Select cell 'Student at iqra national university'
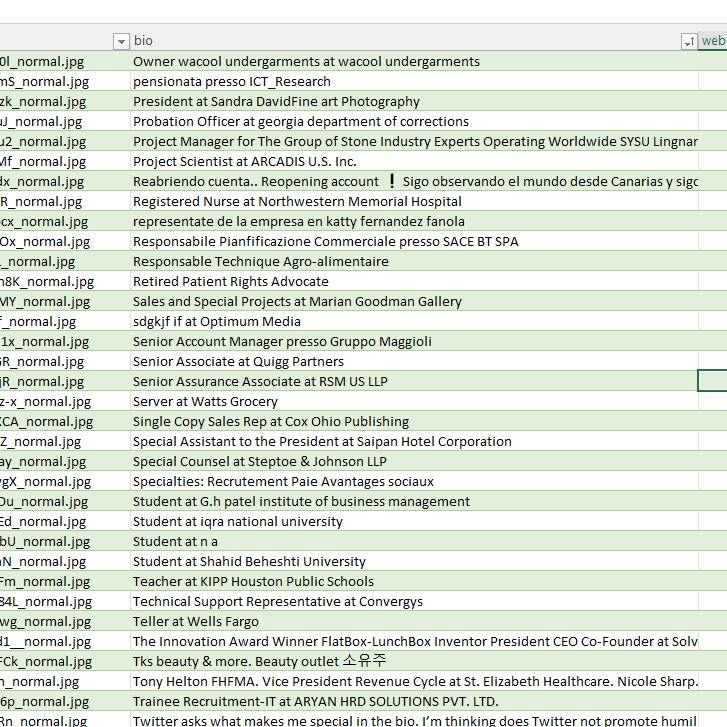727x727 pixels. (414, 521)
